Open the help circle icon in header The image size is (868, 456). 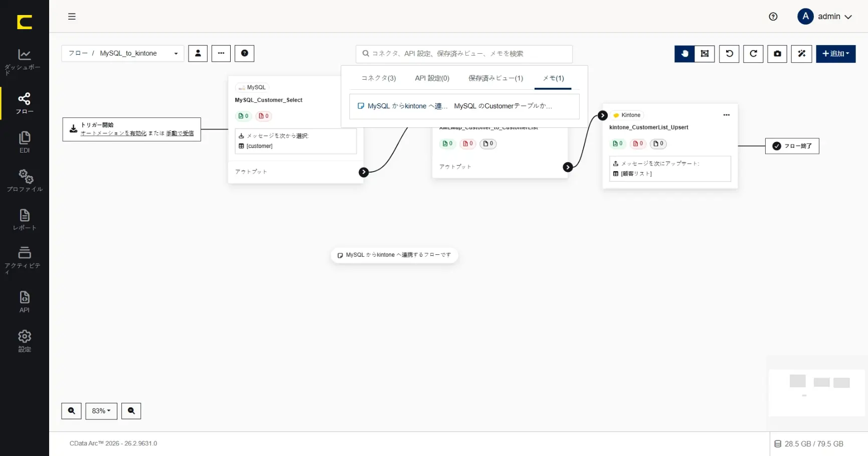(x=773, y=17)
